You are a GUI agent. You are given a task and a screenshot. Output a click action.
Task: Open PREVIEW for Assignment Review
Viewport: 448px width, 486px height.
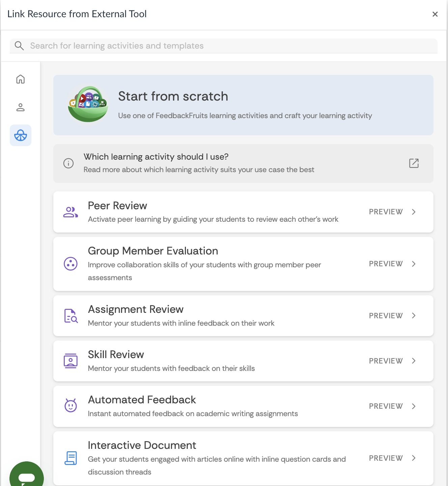point(386,316)
